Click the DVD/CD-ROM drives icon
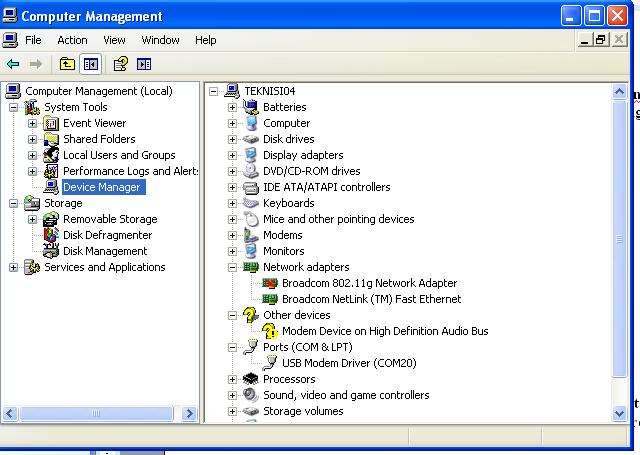640x455 pixels. coord(251,171)
